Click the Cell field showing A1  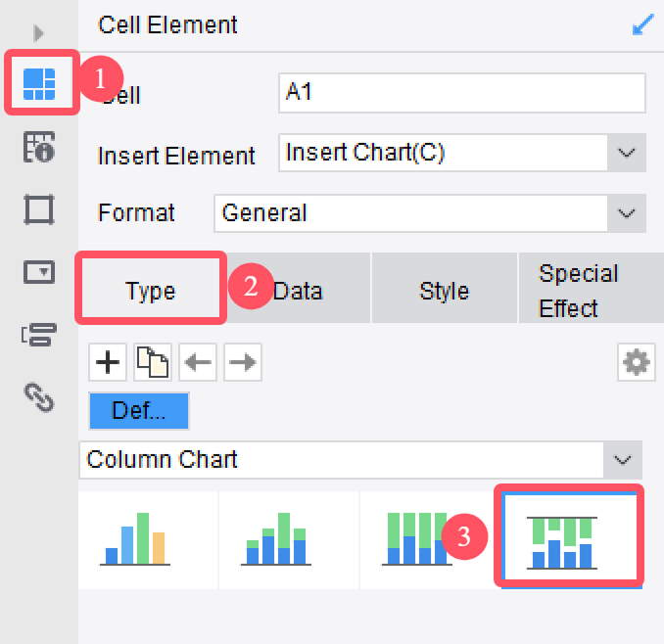click(x=462, y=93)
